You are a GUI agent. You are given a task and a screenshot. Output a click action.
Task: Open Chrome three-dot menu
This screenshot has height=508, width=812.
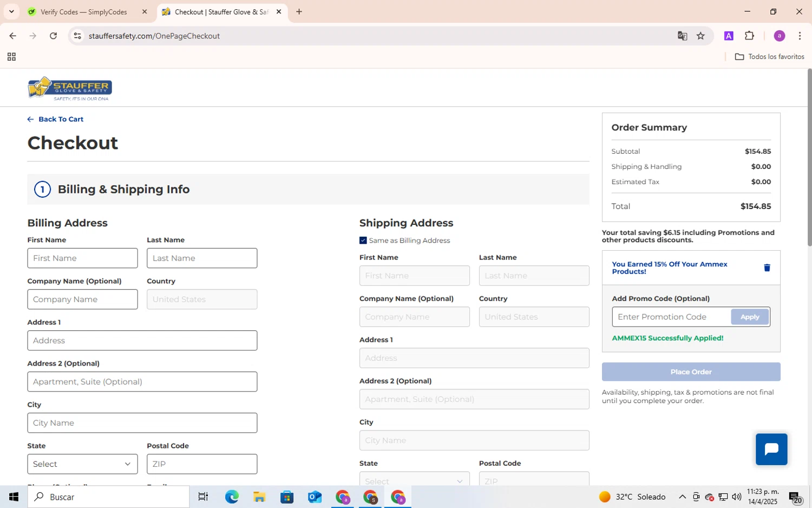point(800,36)
